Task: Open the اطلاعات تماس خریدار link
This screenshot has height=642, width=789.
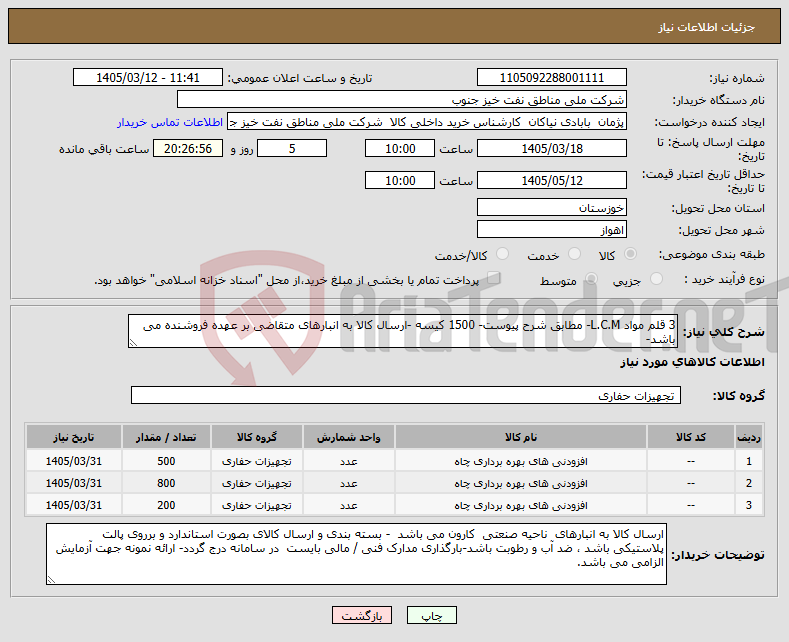Action: pyautogui.click(x=170, y=122)
